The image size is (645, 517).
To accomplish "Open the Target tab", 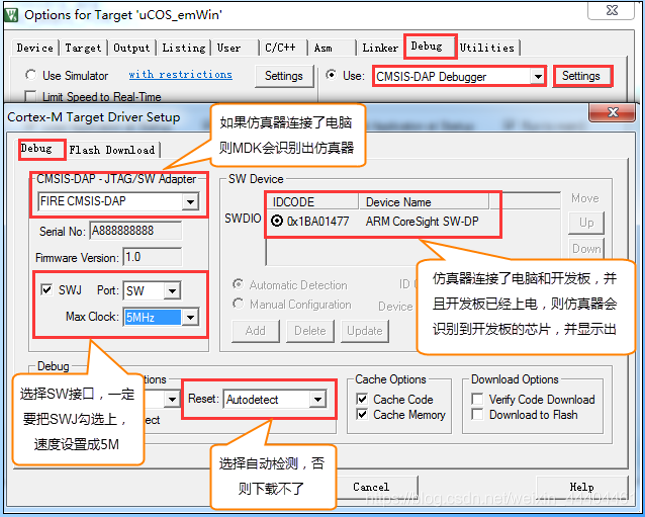I will point(83,48).
